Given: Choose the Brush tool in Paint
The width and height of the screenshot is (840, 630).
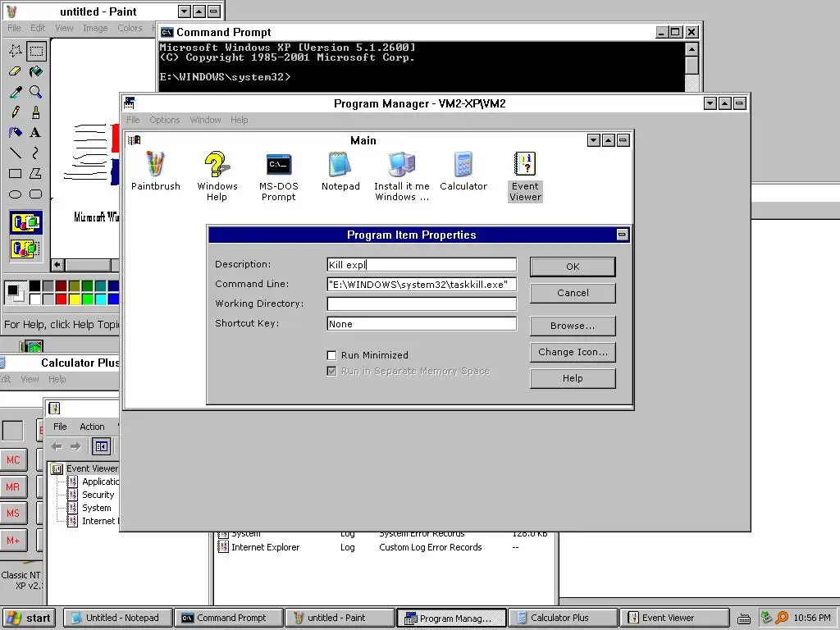Looking at the screenshot, I should tap(36, 112).
